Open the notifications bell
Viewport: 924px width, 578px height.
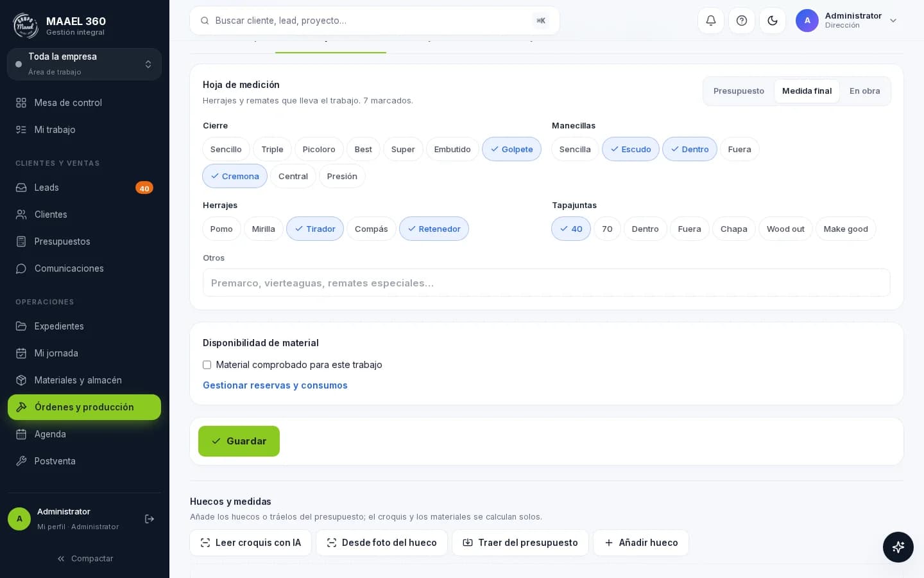click(x=711, y=21)
